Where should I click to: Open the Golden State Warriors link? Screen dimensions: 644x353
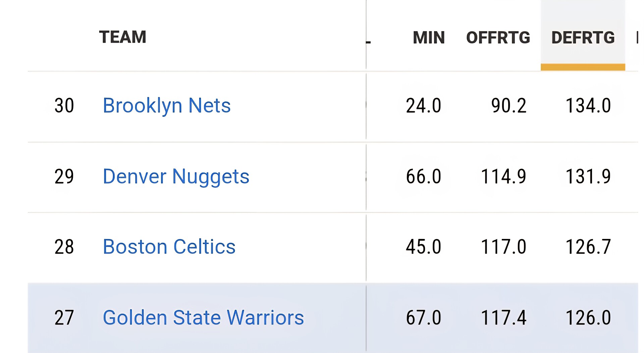pyautogui.click(x=203, y=318)
